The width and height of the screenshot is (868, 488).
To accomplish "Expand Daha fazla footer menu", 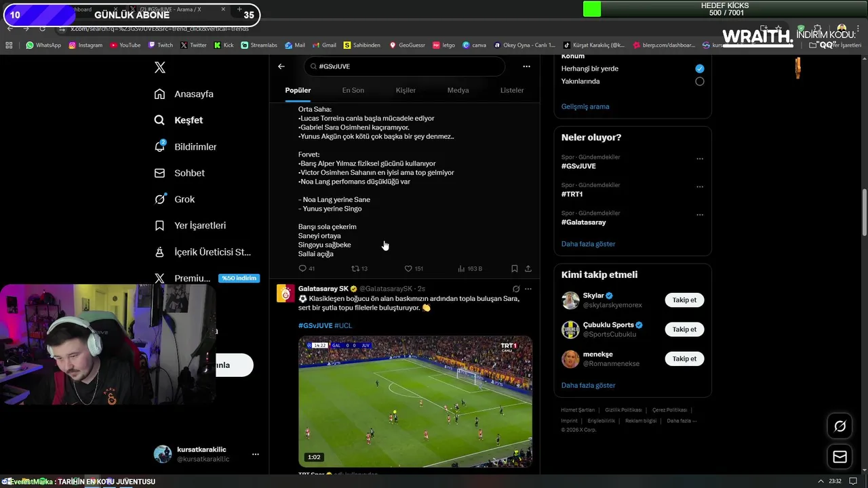I will [682, 421].
